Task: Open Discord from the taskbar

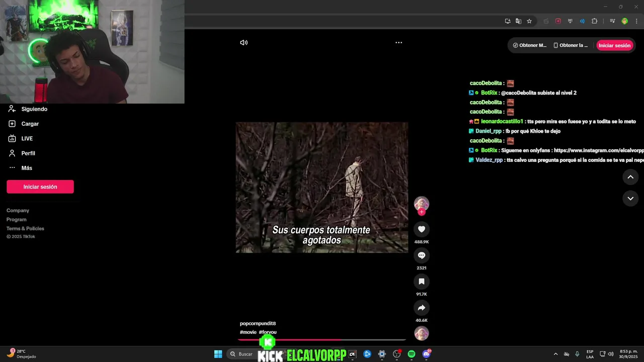Action: [426, 354]
